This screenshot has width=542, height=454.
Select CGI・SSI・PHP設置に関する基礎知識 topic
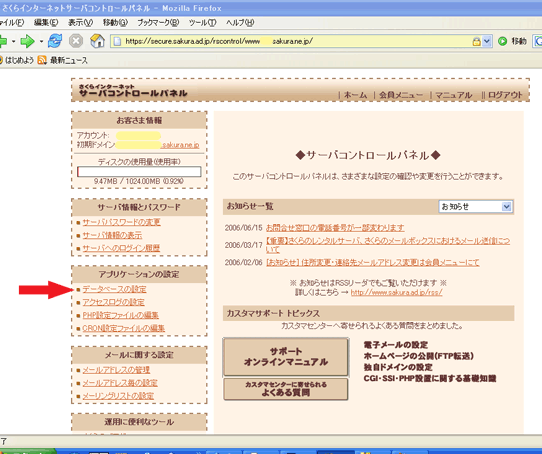[x=430, y=378]
